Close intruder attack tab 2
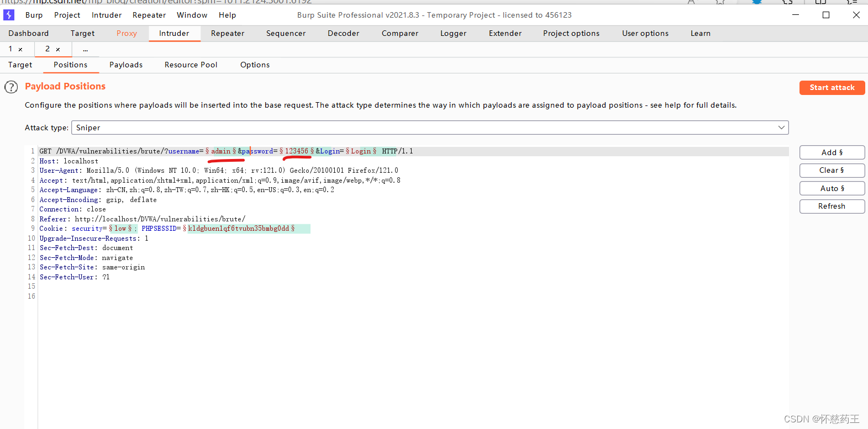868x429 pixels. (58, 50)
